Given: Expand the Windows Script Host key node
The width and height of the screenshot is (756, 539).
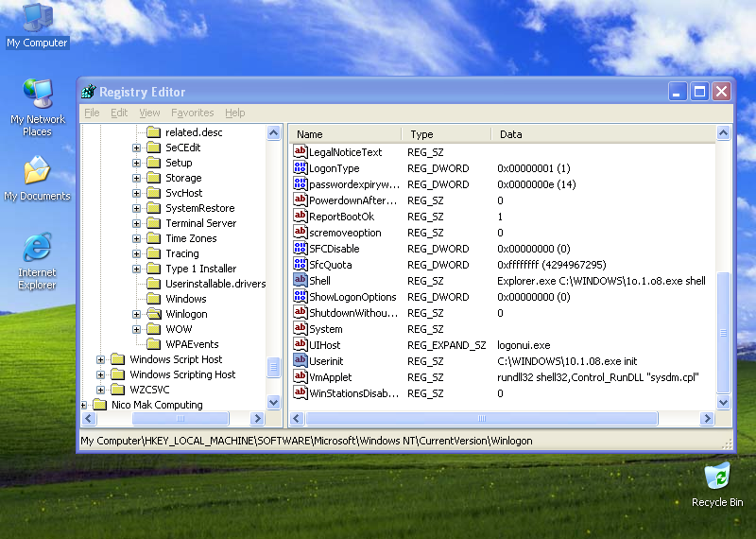Looking at the screenshot, I should pyautogui.click(x=100, y=359).
